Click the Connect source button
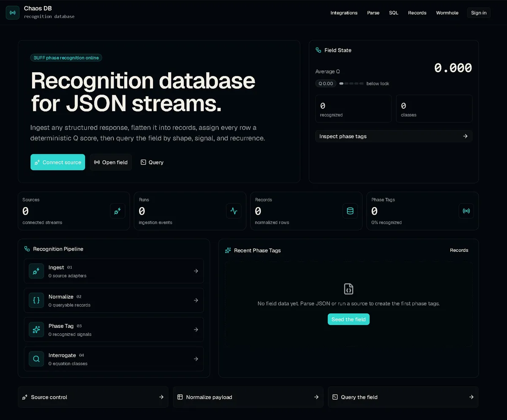The width and height of the screenshot is (507, 420). tap(57, 162)
